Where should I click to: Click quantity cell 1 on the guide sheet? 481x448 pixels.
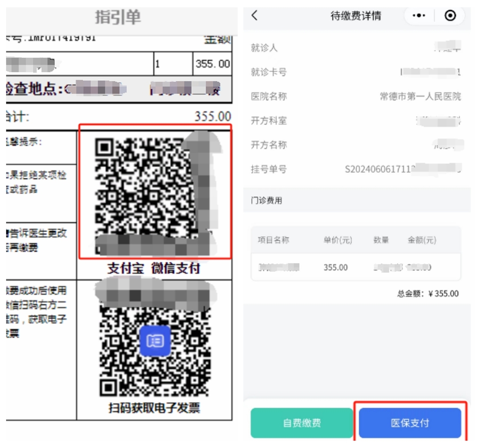(x=173, y=64)
